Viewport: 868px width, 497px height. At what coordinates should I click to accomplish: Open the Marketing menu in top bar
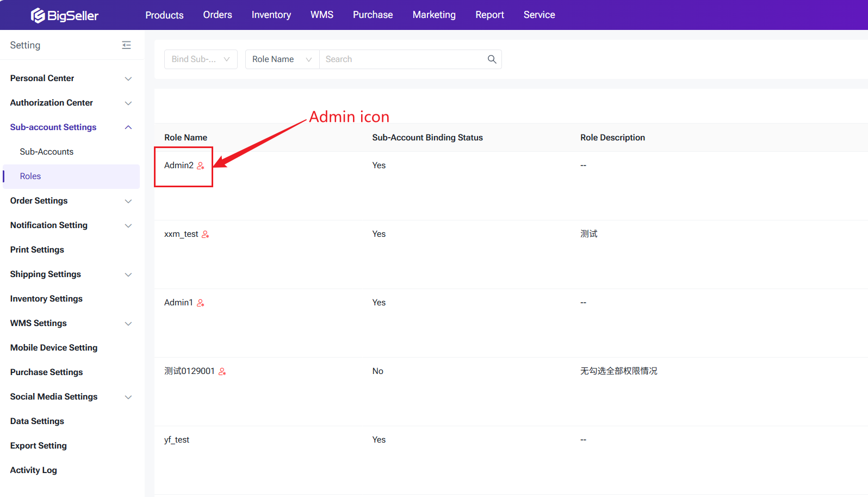(x=433, y=15)
